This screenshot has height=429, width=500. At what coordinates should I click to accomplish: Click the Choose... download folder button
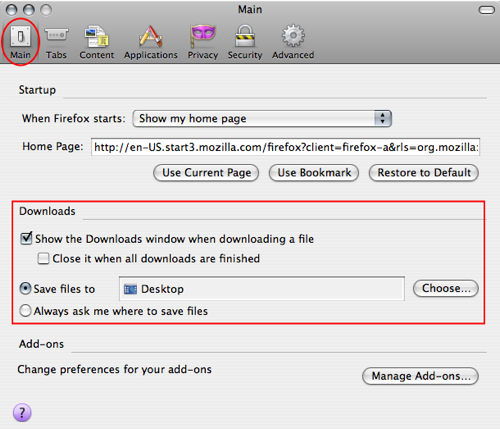446,288
